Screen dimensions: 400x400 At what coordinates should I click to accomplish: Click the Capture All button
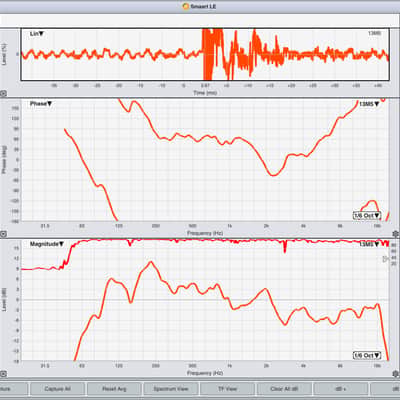click(x=57, y=389)
